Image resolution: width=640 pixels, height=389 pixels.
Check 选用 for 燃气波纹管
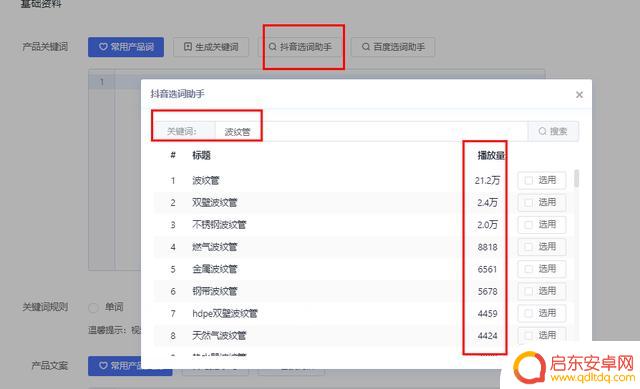[542, 247]
